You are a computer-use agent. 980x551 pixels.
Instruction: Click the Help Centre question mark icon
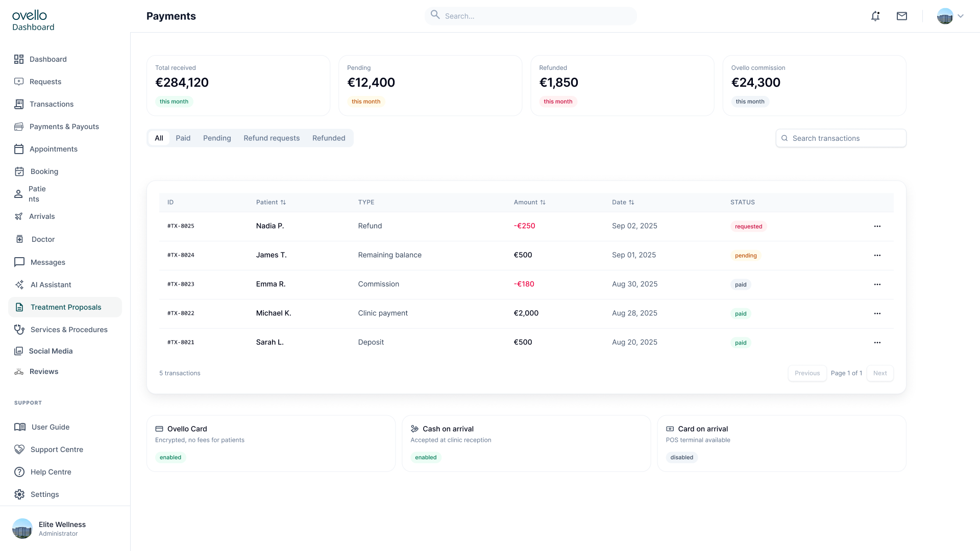pyautogui.click(x=19, y=472)
